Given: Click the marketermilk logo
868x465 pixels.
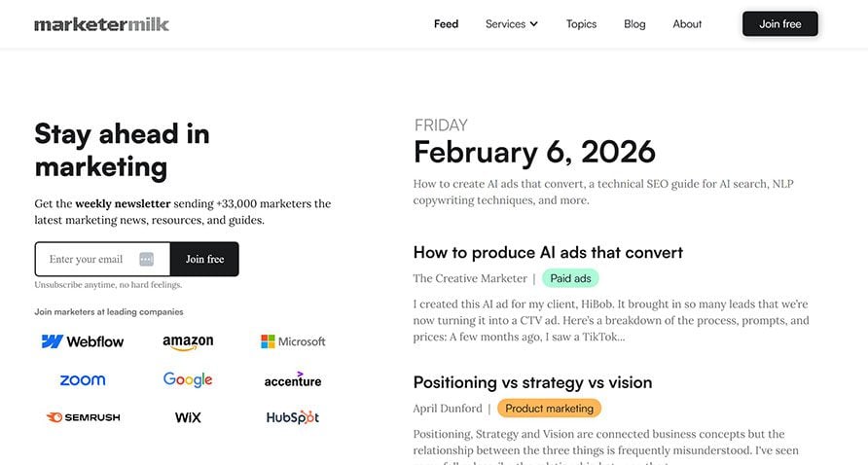Looking at the screenshot, I should click(101, 24).
